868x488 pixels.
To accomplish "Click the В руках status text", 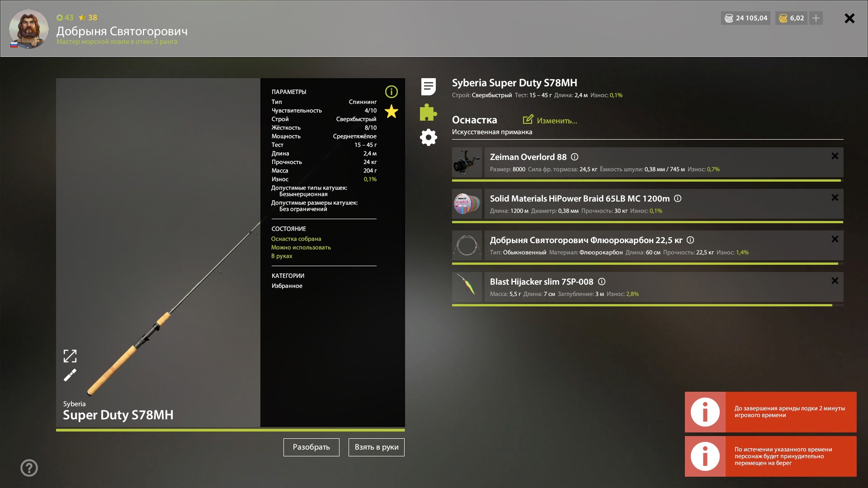I will (x=282, y=256).
